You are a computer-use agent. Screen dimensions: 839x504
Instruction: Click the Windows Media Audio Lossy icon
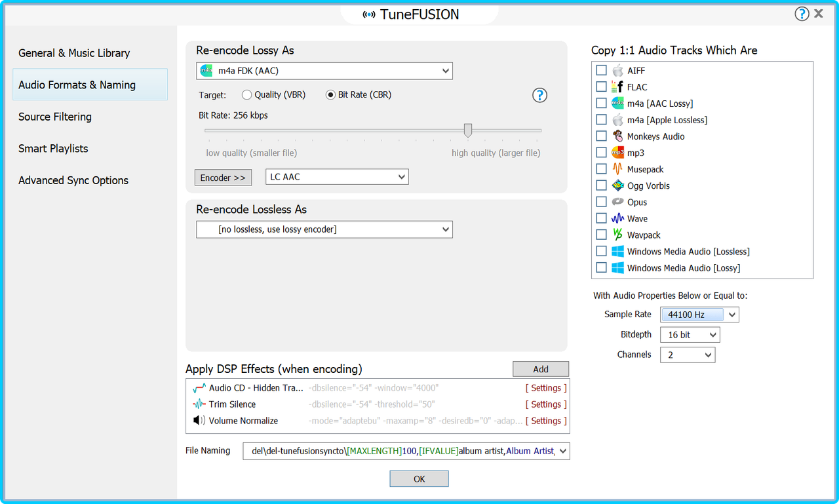pos(617,267)
